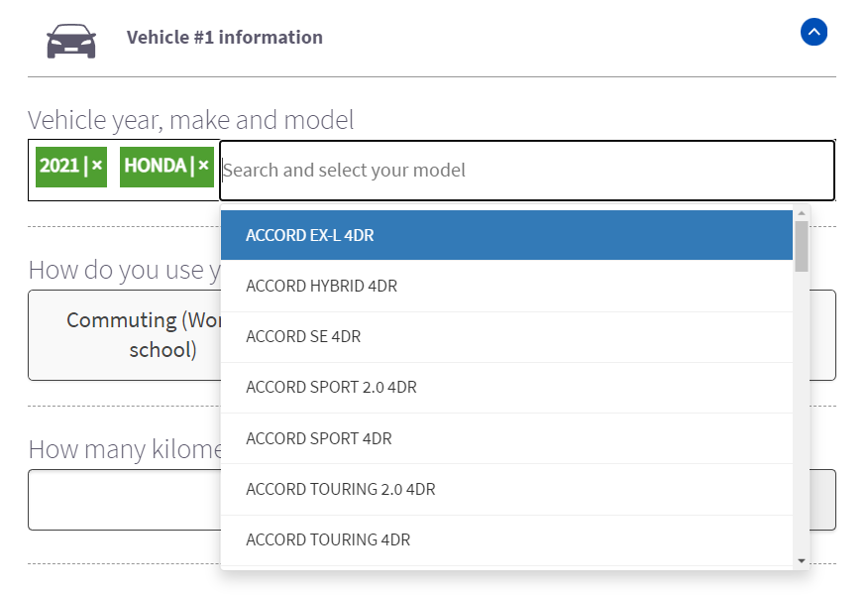Image resolution: width=868 pixels, height=596 pixels.
Task: Remove the HONDA make tag
Action: tap(203, 166)
